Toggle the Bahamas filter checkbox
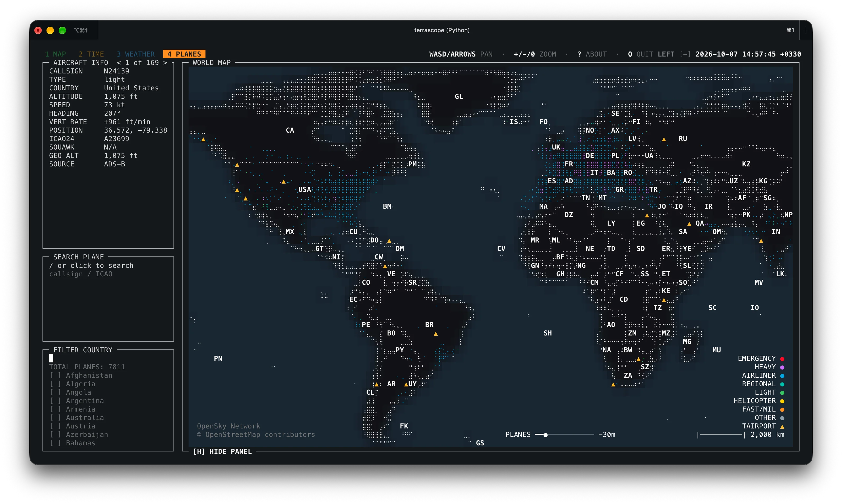Viewport: 842px width, 504px height. click(55, 443)
